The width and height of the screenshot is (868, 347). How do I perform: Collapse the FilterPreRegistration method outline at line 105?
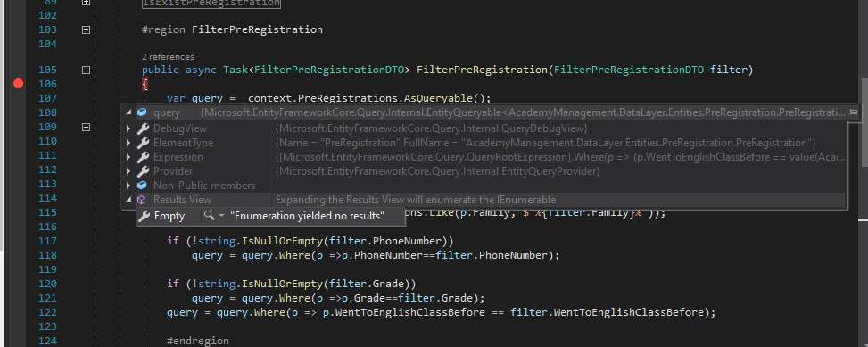pos(86,70)
